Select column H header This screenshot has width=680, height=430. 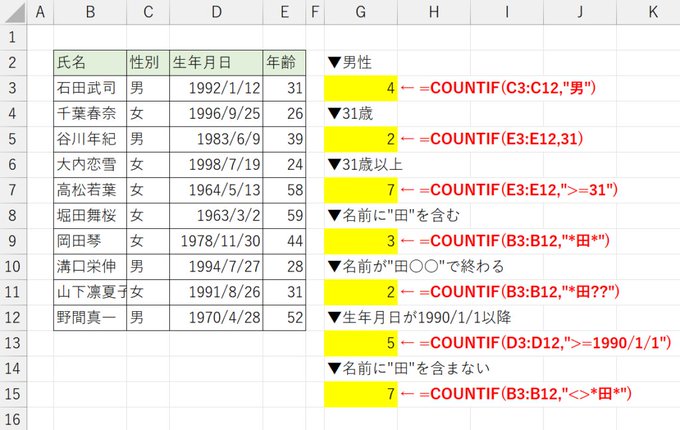pyautogui.click(x=434, y=12)
